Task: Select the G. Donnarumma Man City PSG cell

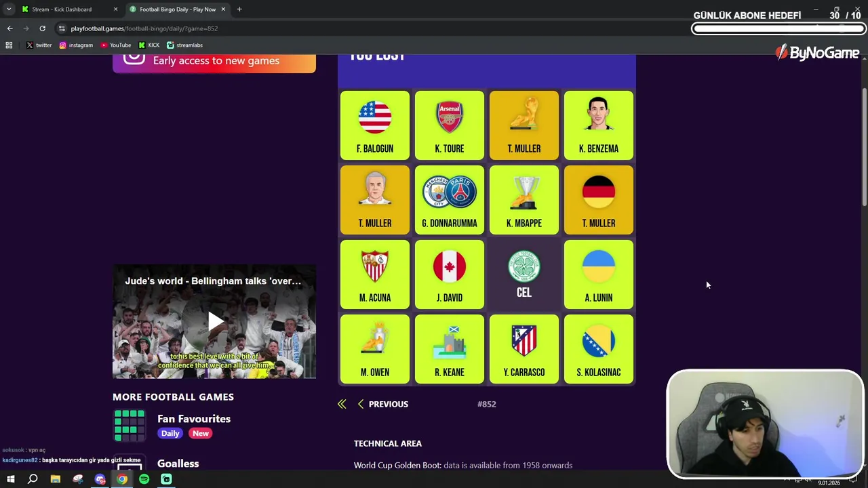Action: [x=450, y=200]
